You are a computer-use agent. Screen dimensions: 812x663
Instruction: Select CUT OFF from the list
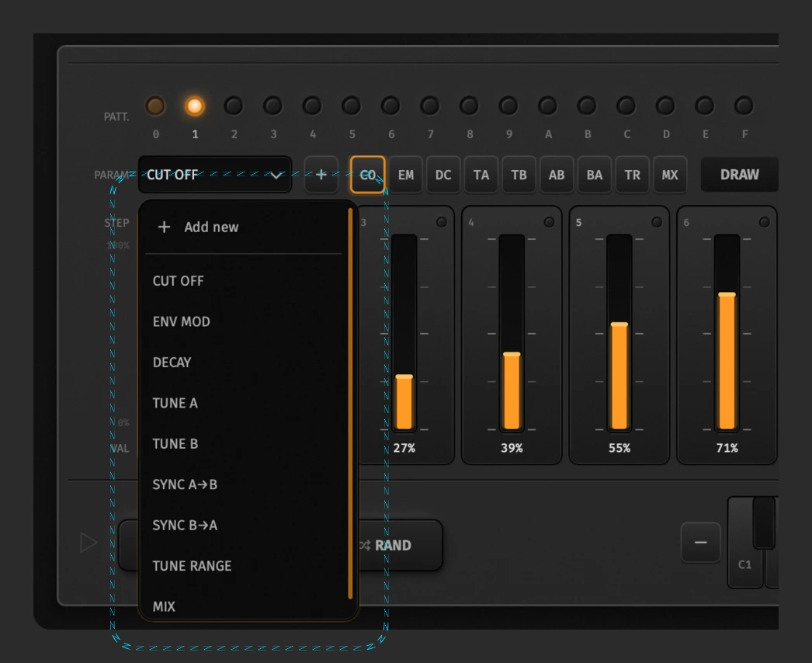[x=244, y=281]
